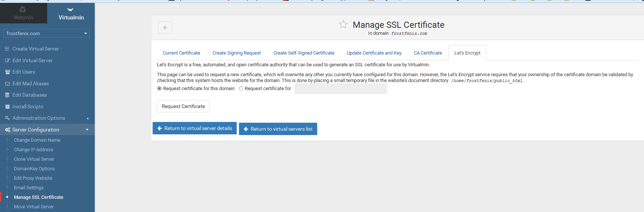Open DomainKey Options submenu item
This screenshot has width=644, height=212.
(34, 169)
